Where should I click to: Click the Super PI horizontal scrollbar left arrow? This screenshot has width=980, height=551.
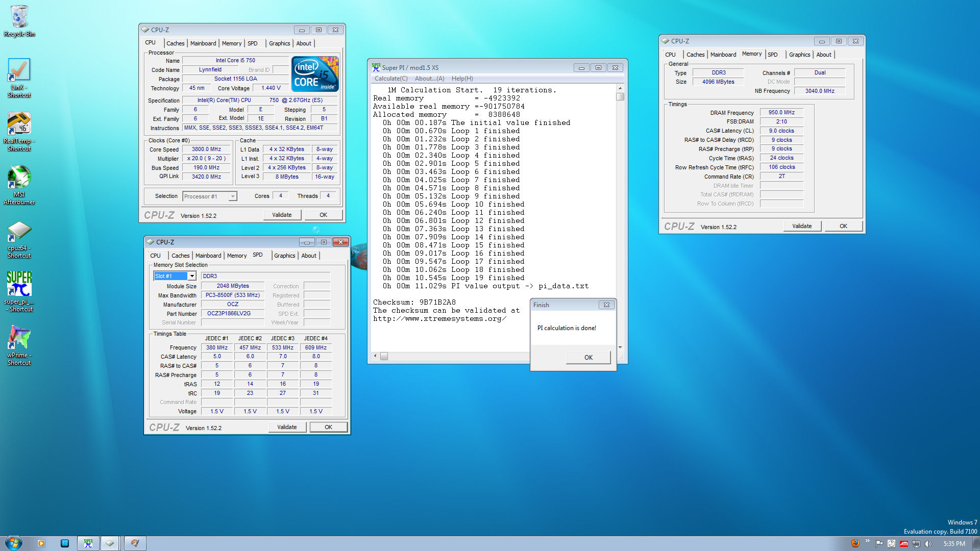(376, 356)
